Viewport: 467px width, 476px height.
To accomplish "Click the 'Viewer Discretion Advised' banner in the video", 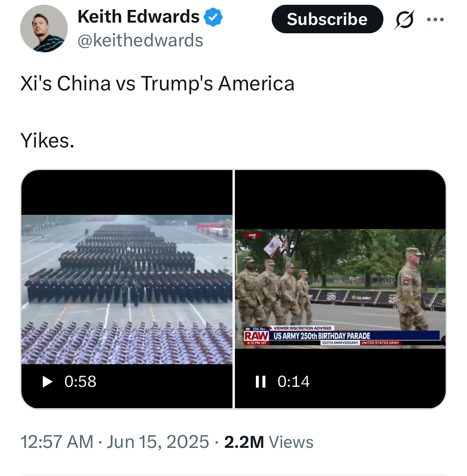I will [x=303, y=328].
